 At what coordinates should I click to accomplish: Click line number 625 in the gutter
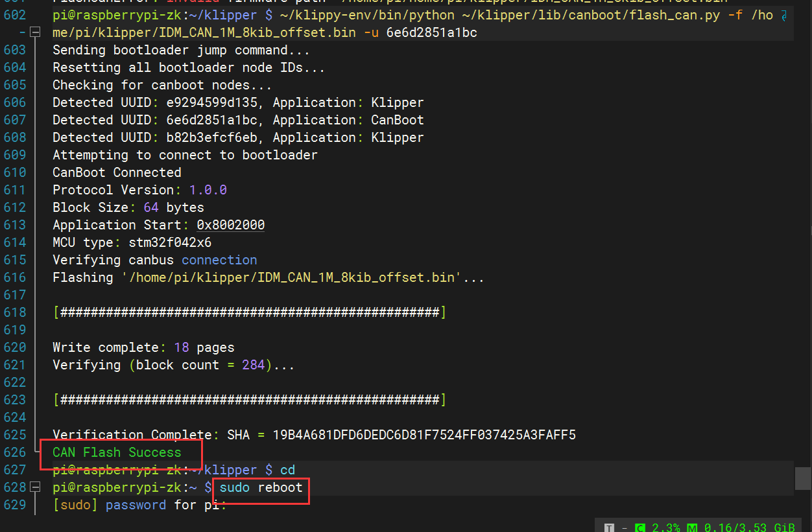click(x=14, y=435)
